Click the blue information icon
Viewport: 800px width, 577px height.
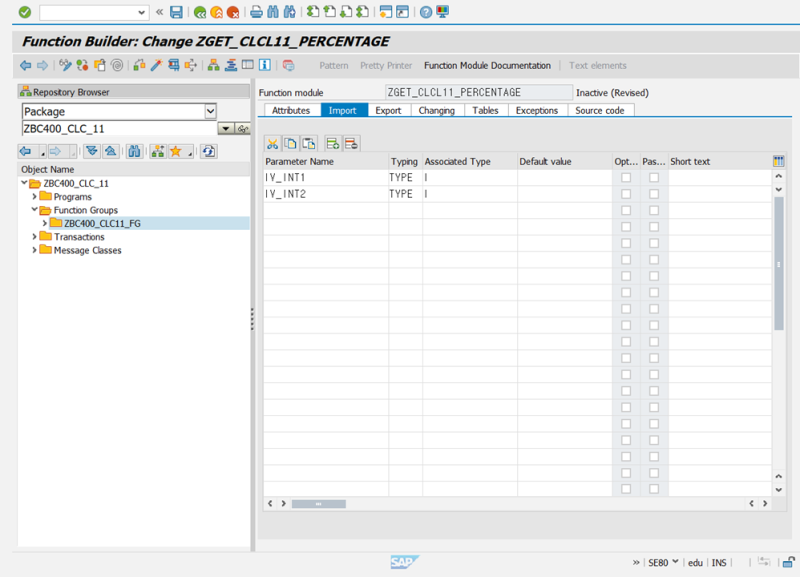(265, 65)
